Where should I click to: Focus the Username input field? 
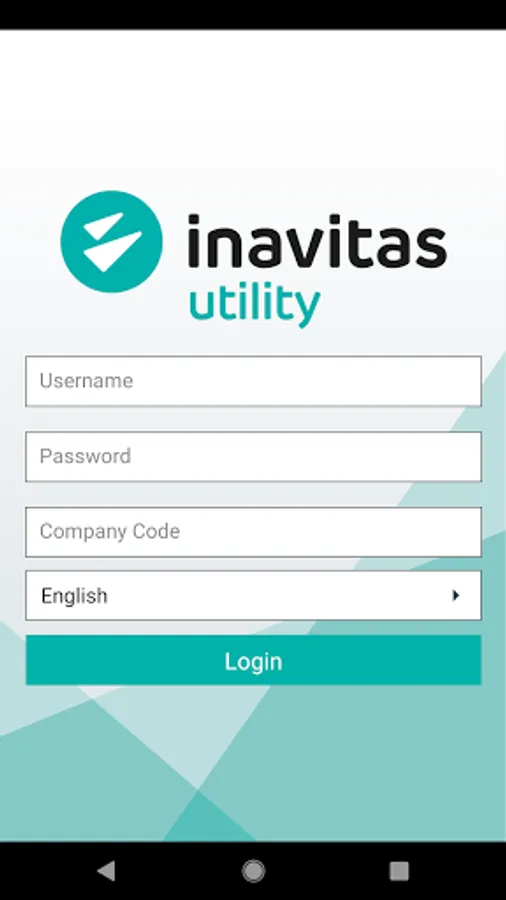click(253, 381)
